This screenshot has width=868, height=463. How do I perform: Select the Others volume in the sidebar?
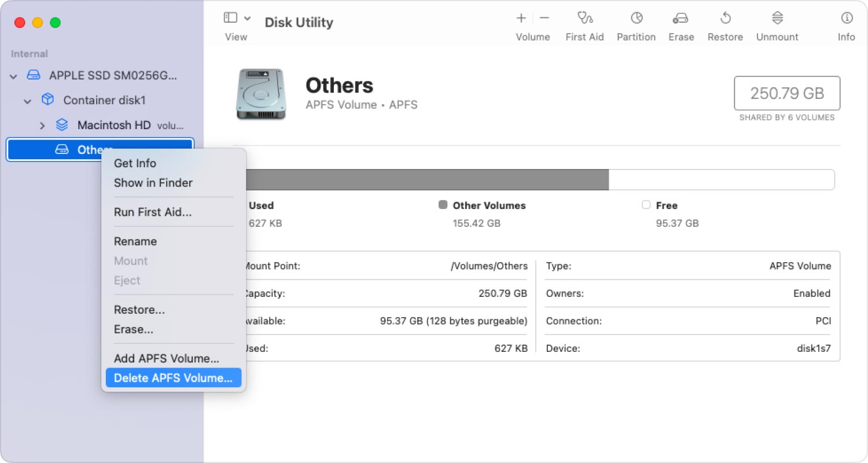[x=100, y=150]
